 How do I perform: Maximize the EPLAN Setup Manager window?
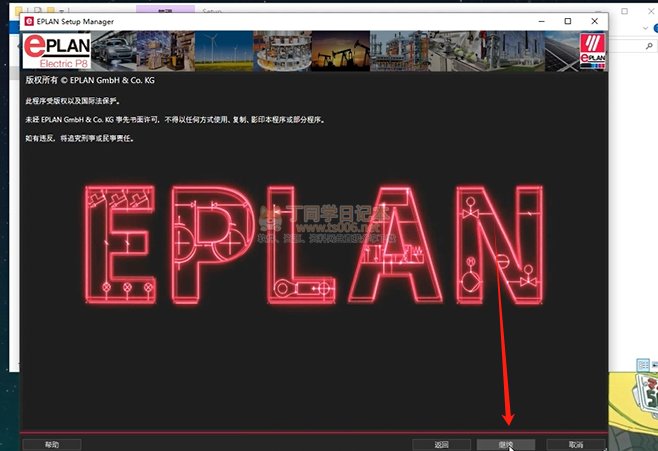pos(568,21)
